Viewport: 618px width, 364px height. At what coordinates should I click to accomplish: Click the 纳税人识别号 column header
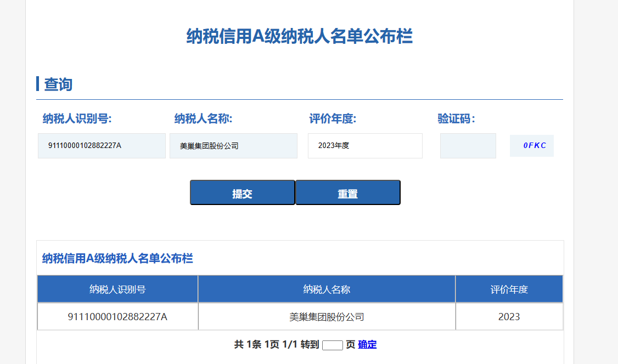(117, 288)
